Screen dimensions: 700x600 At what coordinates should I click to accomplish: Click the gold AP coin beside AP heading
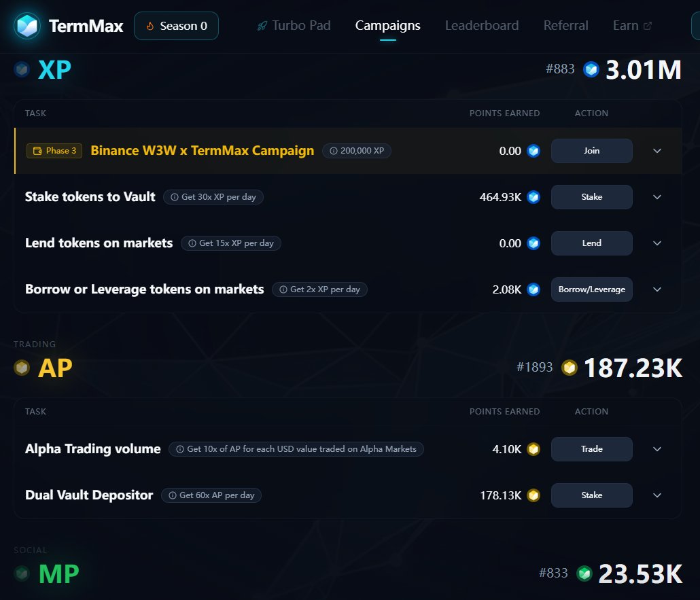click(22, 368)
